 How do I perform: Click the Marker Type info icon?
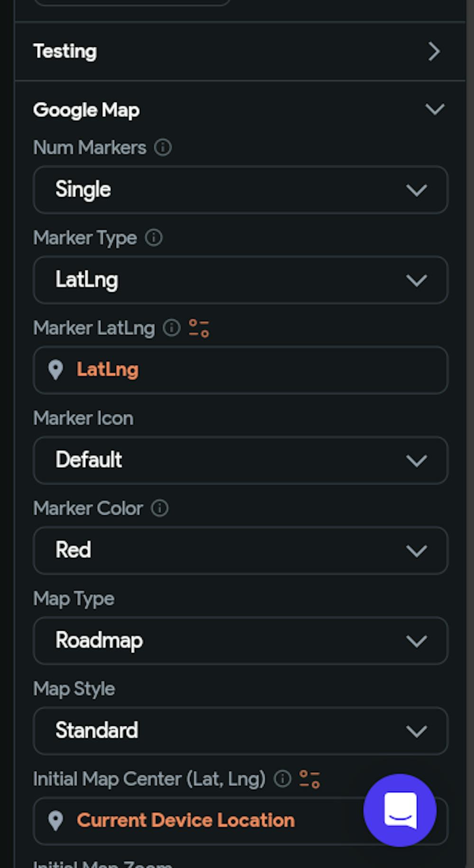pyautogui.click(x=154, y=237)
